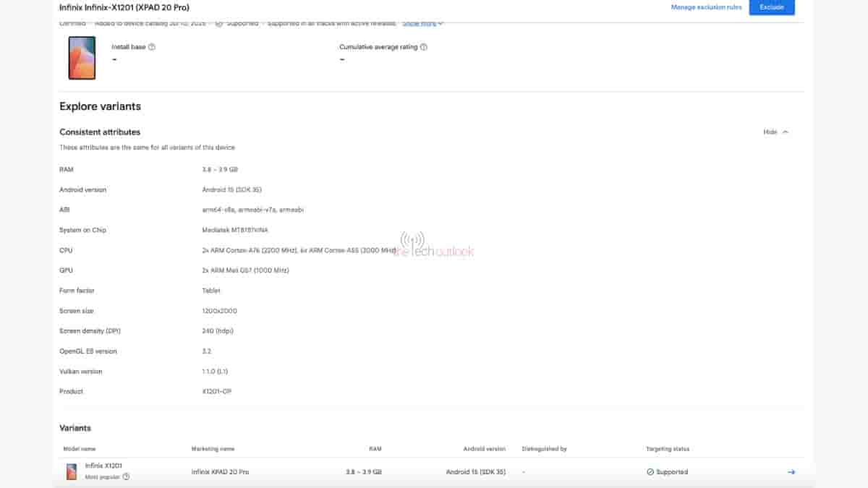Click the chevron next to Hide
868x488 pixels.
point(786,132)
